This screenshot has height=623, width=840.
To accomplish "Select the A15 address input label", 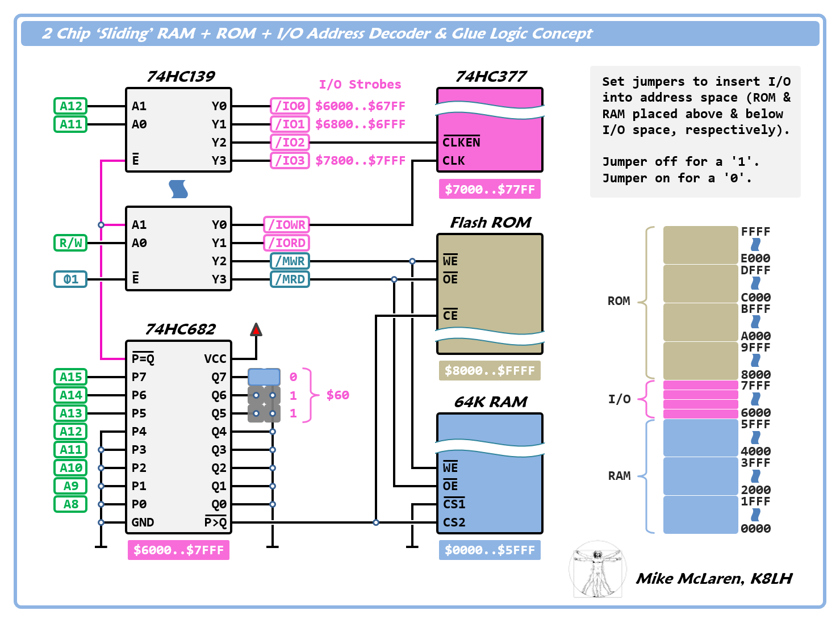I will point(70,377).
